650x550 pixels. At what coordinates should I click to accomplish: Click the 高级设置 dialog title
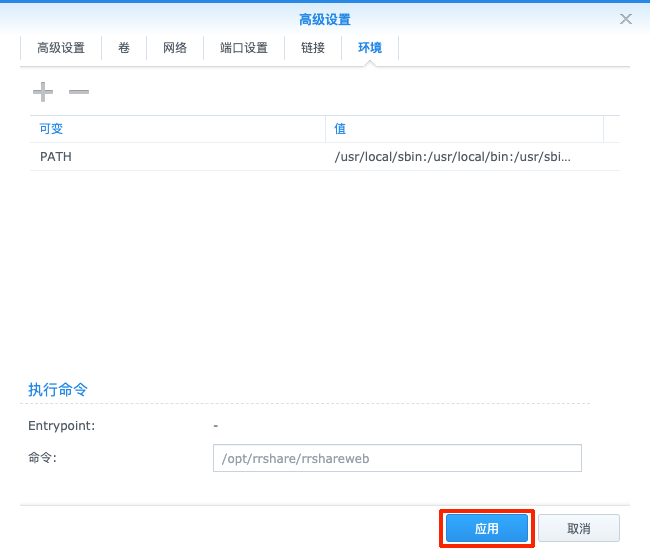click(325, 19)
